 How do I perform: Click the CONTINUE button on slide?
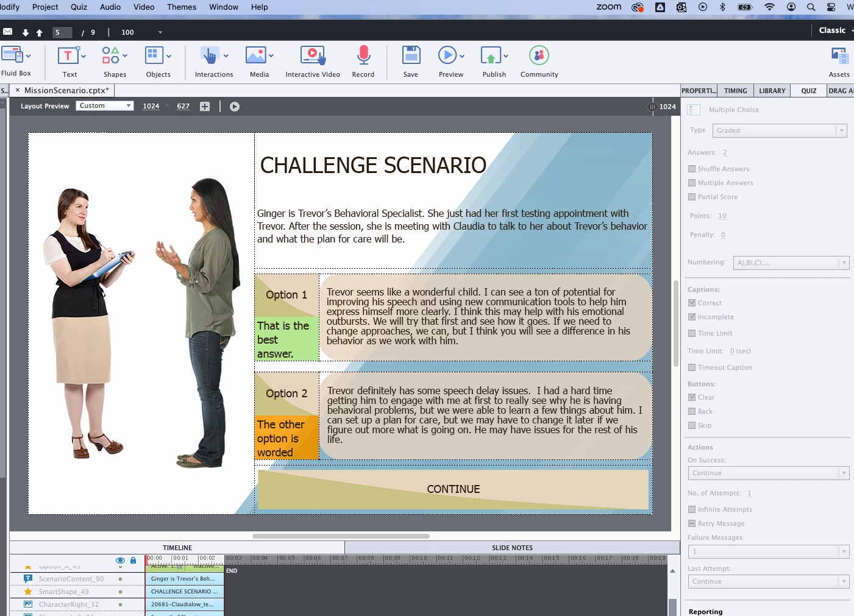click(x=454, y=489)
